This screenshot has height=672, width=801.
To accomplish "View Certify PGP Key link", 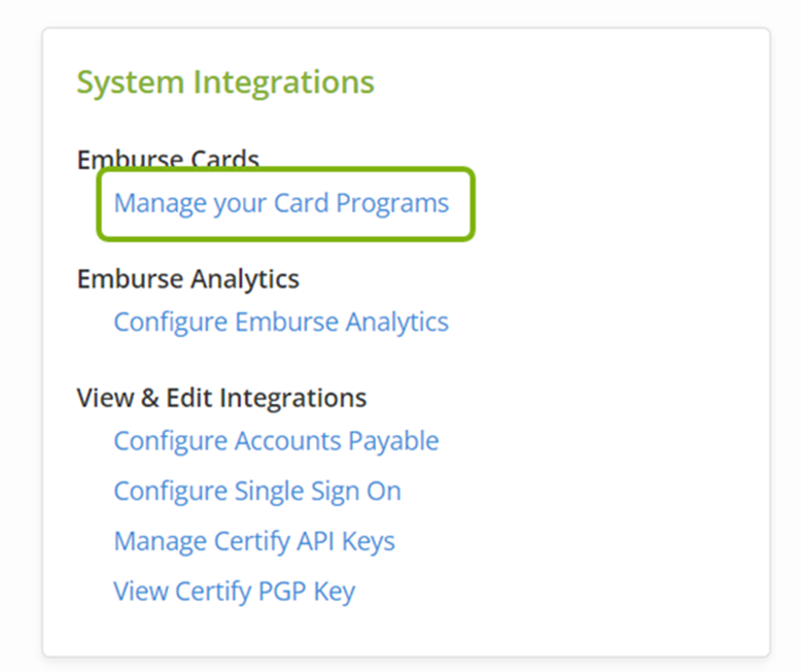I will tap(233, 591).
